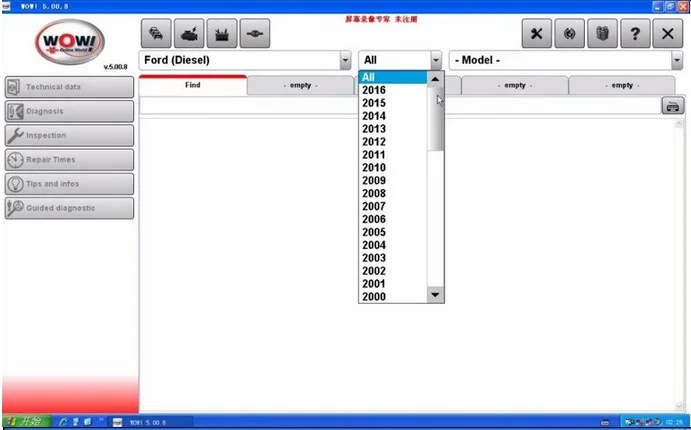This screenshot has width=691, height=430.
Task: Open Guided diagnostic section
Action: point(69,208)
